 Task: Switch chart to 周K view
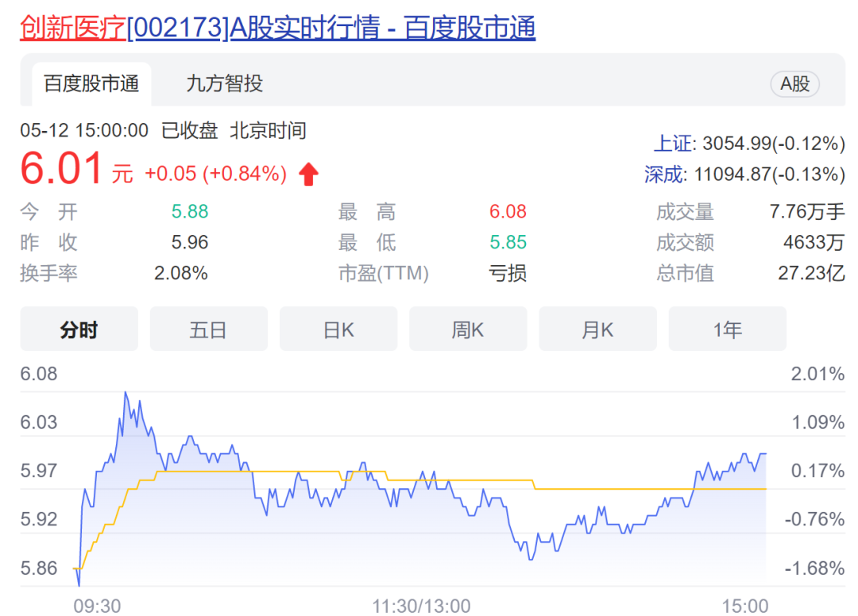468,329
